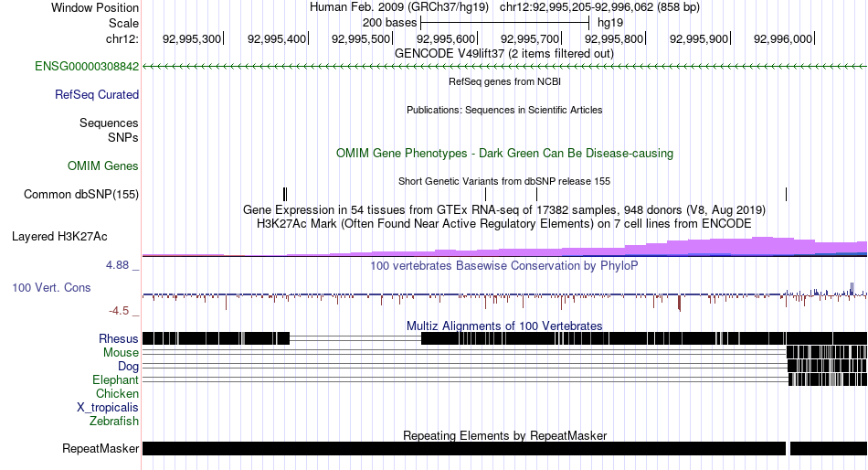Click the GTEx Gene Expression track title
Screen dimensions: 868x470
point(504,210)
